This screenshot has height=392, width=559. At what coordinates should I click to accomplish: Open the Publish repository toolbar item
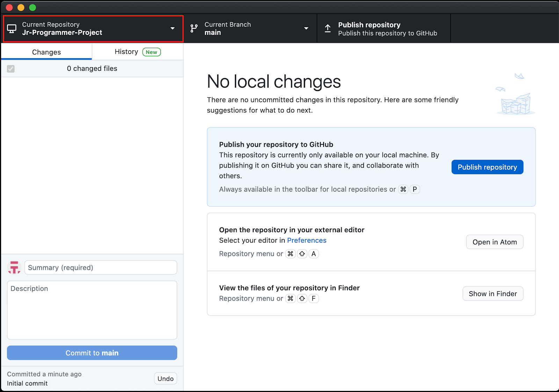coord(384,29)
